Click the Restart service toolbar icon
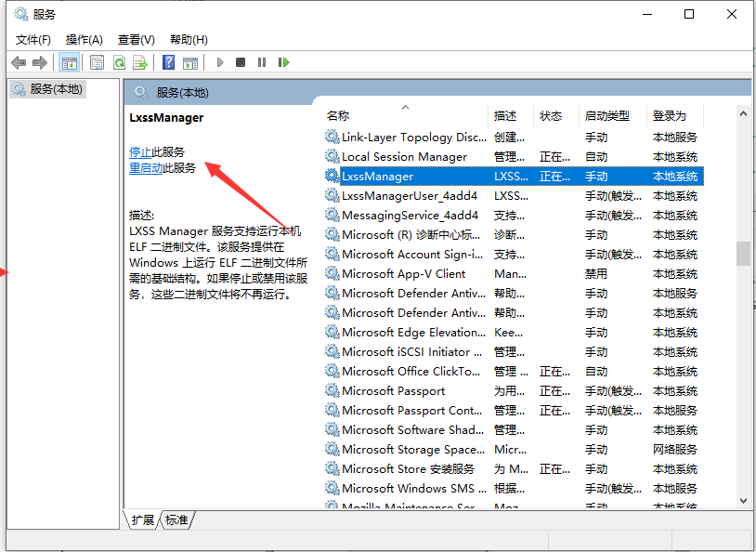Screen dimensions: 756x552 click(283, 62)
